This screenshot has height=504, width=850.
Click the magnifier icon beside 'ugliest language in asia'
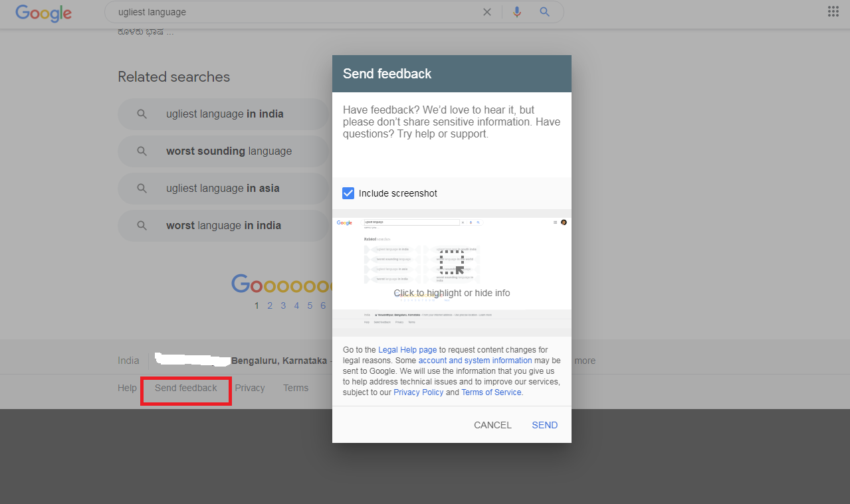click(x=142, y=189)
